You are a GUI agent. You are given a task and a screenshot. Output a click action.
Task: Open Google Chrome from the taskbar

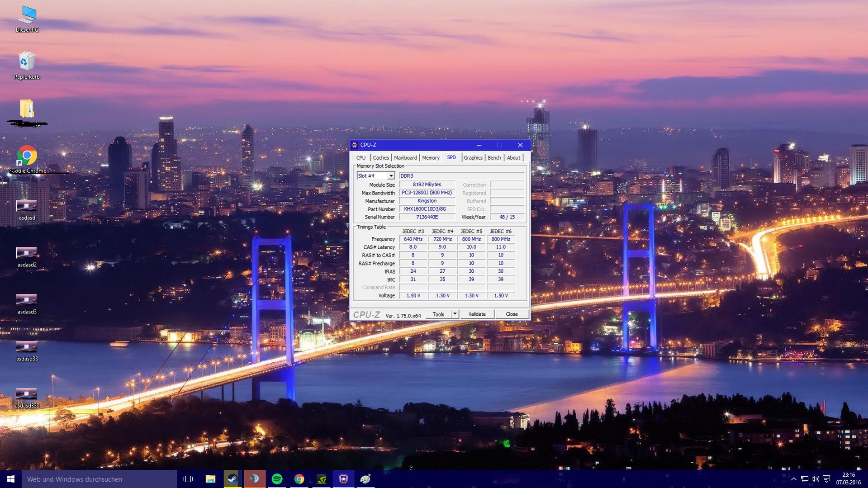tap(299, 479)
